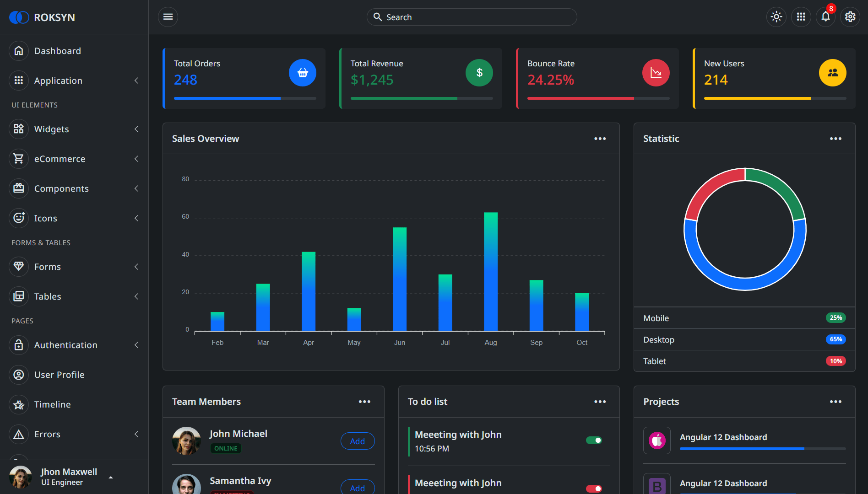This screenshot has width=868, height=494.
Task: Click the Bounce Rate chart icon
Action: point(656,73)
